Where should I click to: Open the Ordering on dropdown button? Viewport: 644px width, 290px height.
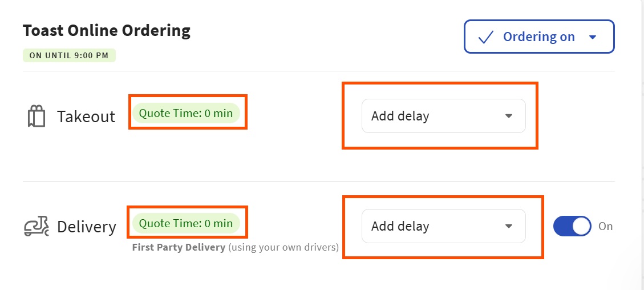pos(538,37)
